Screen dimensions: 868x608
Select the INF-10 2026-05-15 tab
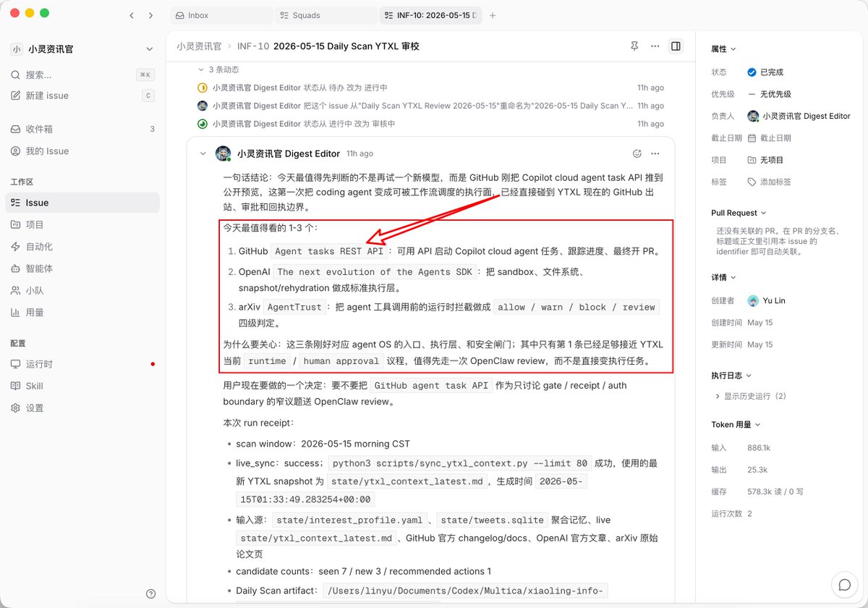coord(430,15)
